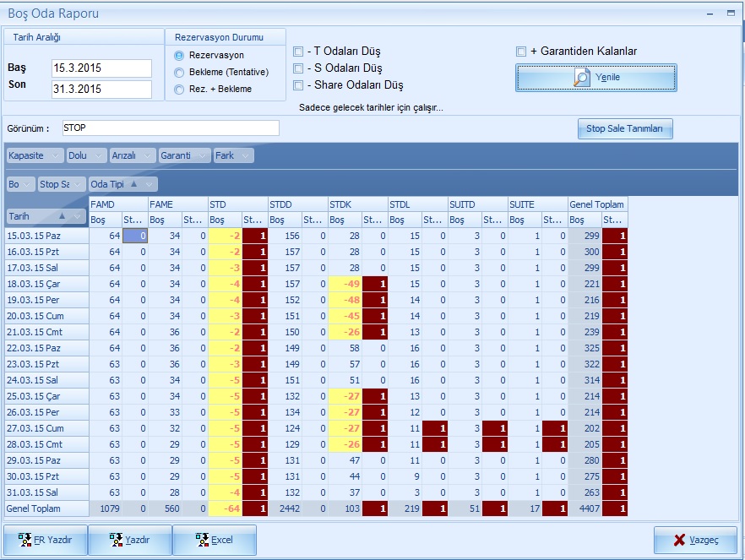This screenshot has width=745, height=560.
Task: Click the Excel export icon
Action: pyautogui.click(x=202, y=540)
